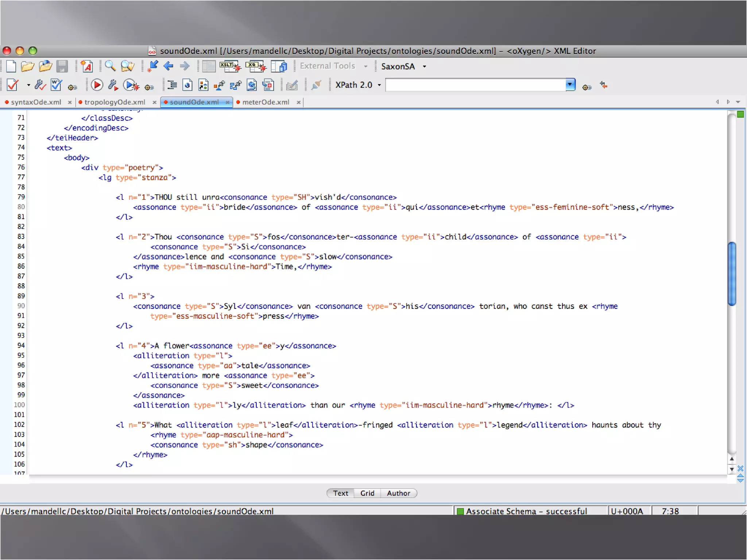This screenshot has height=560, width=747.
Task: Run transformation with red play button
Action: coord(97,85)
